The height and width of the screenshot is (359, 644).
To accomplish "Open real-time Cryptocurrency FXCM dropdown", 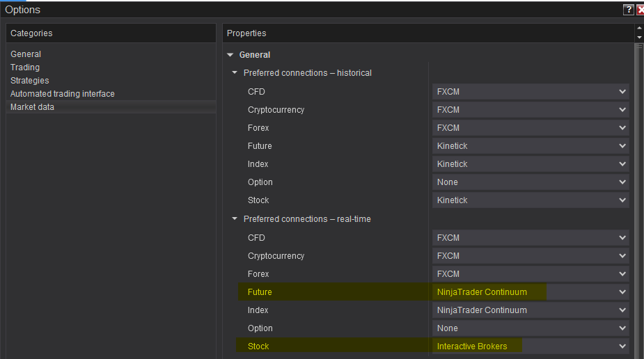I will [x=531, y=255].
